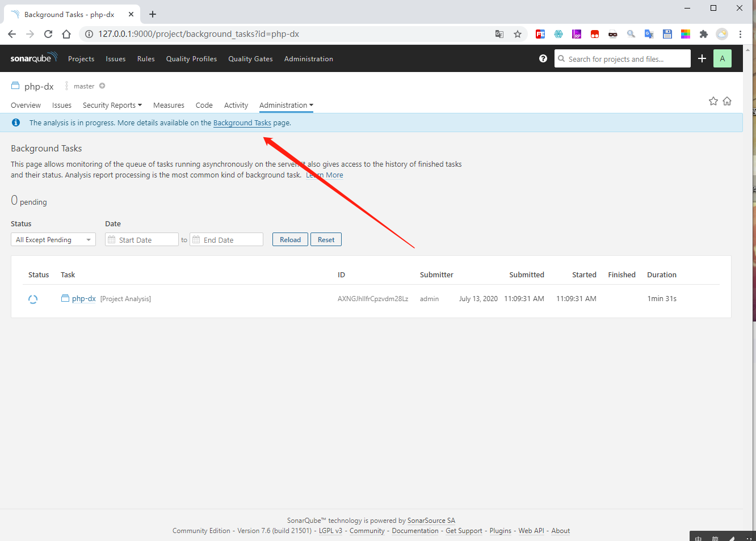Click the SonarQube logo
The width and height of the screenshot is (756, 541).
click(x=34, y=58)
